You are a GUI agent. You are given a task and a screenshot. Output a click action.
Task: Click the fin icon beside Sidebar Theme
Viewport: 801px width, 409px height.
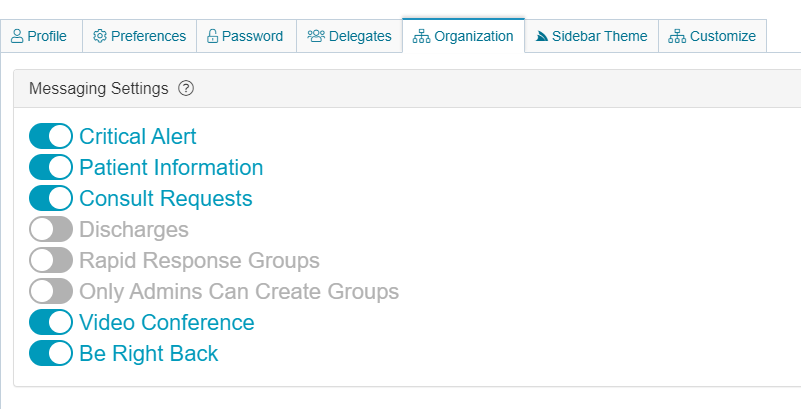pos(542,36)
